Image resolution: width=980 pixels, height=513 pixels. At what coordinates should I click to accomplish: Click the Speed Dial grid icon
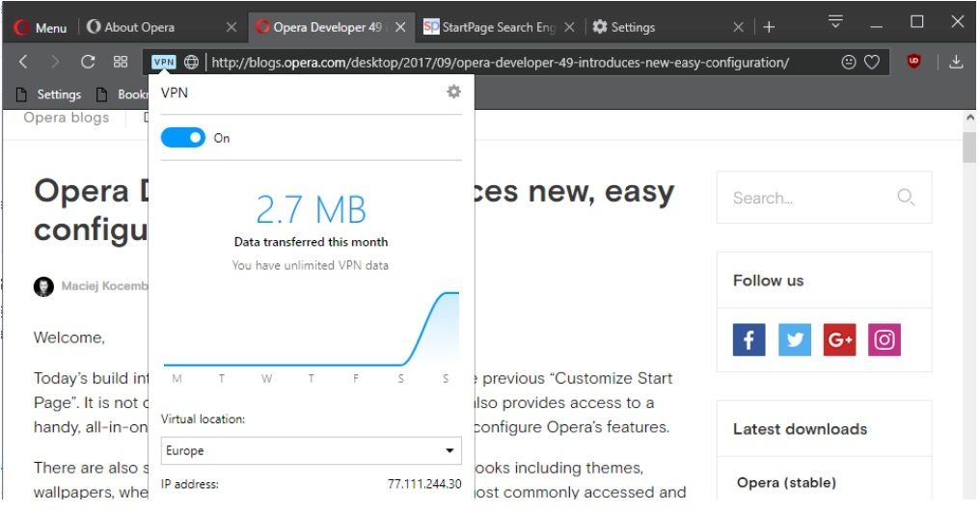click(121, 62)
